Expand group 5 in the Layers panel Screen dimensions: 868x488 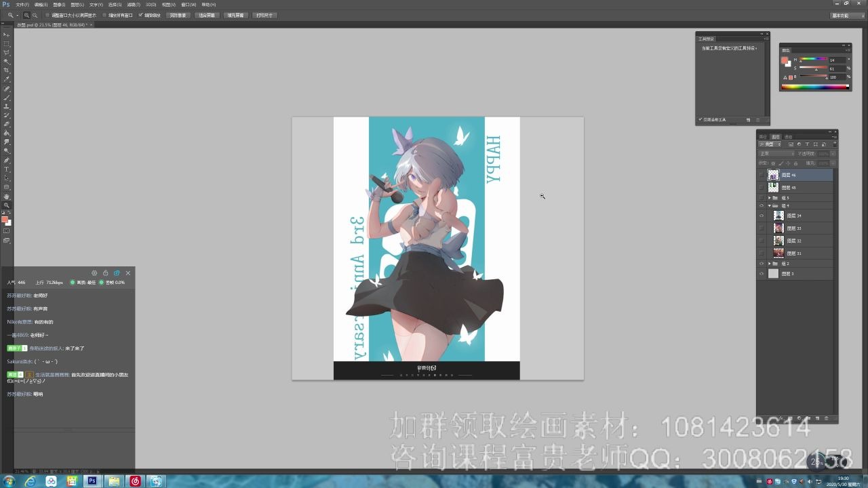click(769, 198)
